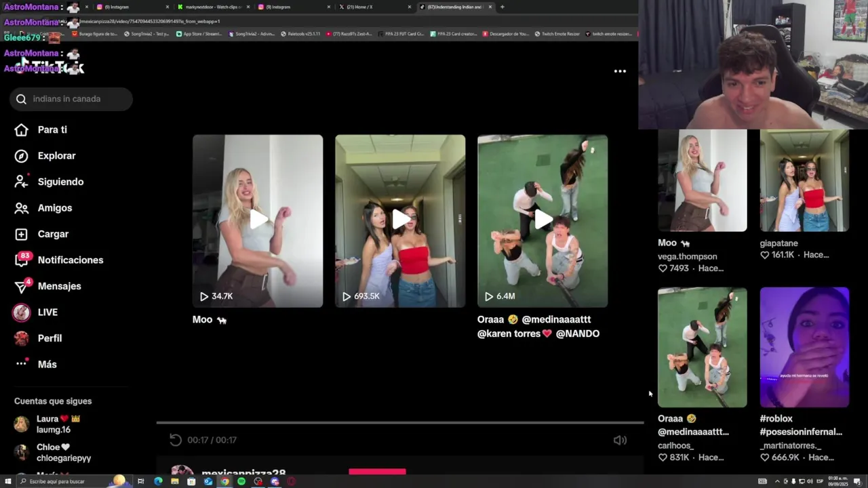Click the _martinatorres._ username
Viewport: 868px width, 488px height.
791,445
